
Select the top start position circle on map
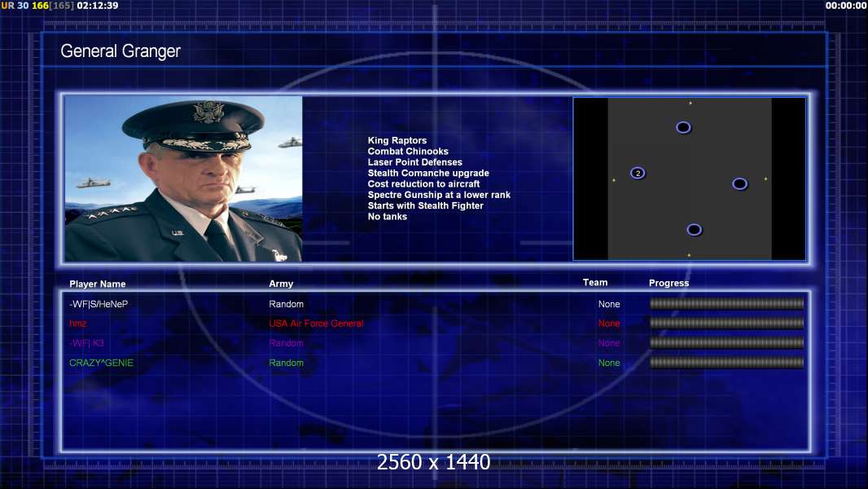tap(684, 127)
